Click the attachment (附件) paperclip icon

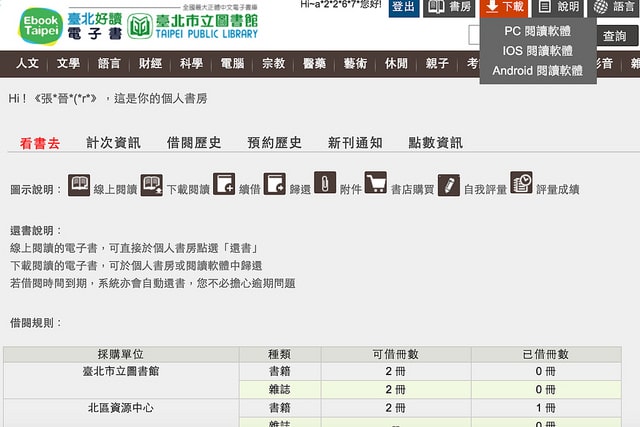325,184
